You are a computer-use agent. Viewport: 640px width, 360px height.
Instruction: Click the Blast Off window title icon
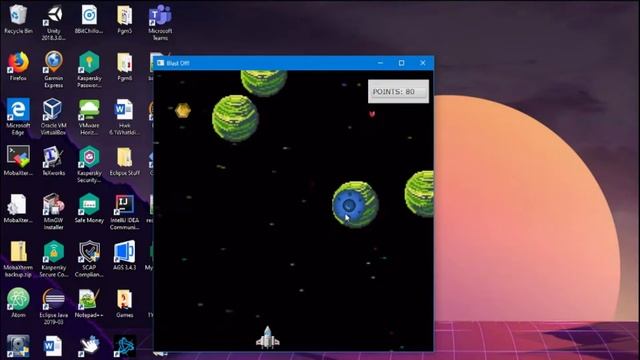(x=160, y=63)
